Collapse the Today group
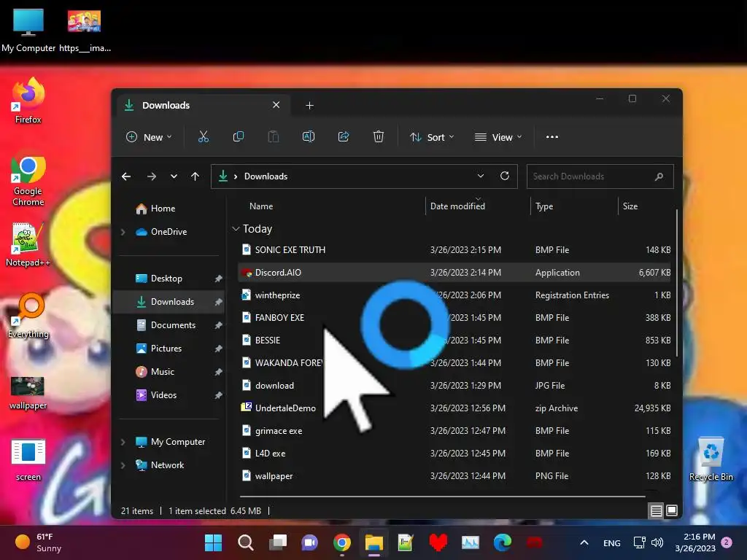The height and width of the screenshot is (560, 747). [x=236, y=229]
